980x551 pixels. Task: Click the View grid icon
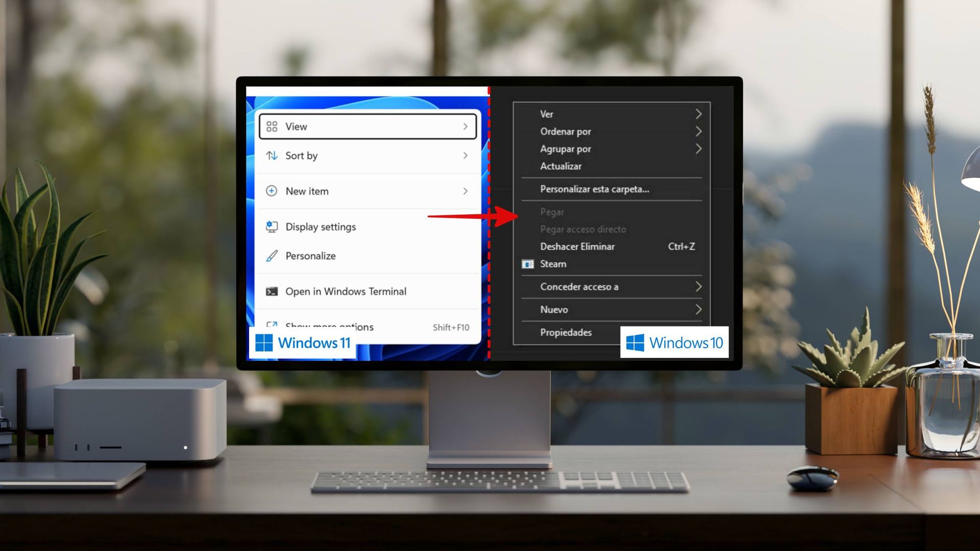point(273,126)
